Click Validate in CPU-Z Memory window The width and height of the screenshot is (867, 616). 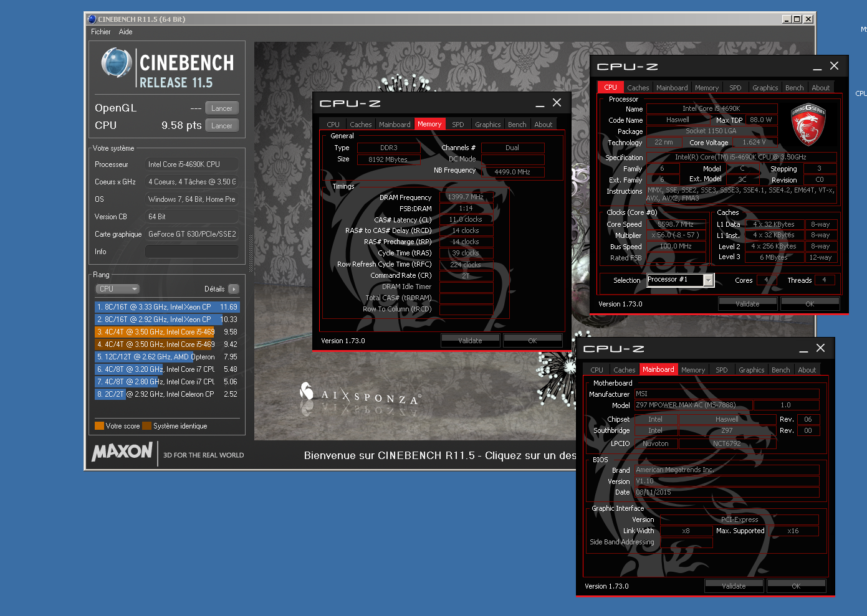tap(470, 341)
